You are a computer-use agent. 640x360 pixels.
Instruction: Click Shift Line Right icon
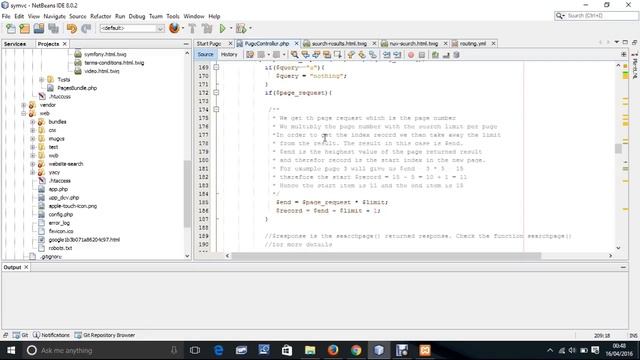397,55
